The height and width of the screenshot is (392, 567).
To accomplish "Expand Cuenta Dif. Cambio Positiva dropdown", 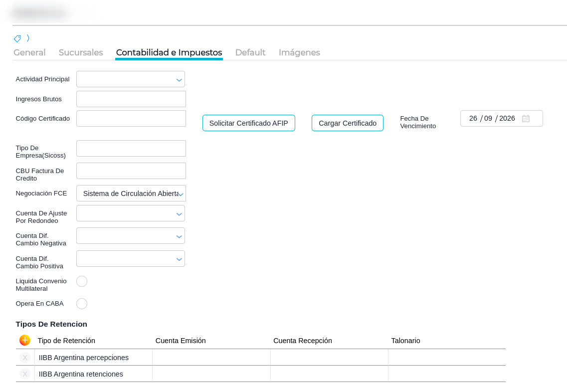I will pyautogui.click(x=179, y=259).
